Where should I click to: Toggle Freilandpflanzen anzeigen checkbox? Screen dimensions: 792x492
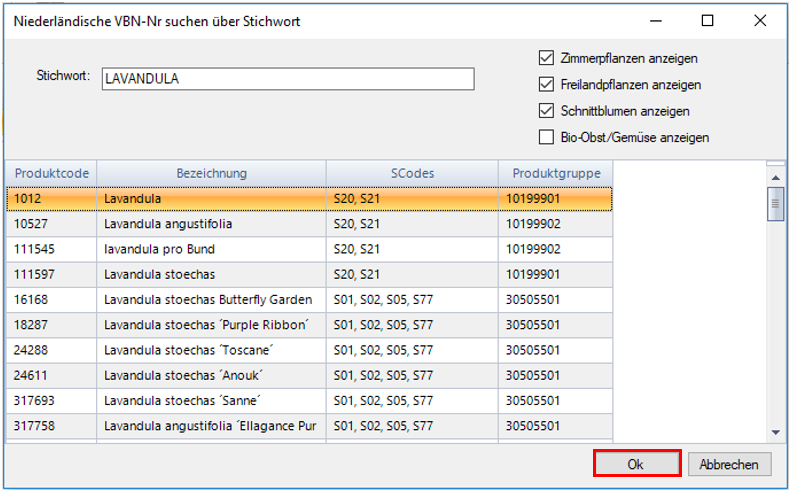pyautogui.click(x=546, y=85)
